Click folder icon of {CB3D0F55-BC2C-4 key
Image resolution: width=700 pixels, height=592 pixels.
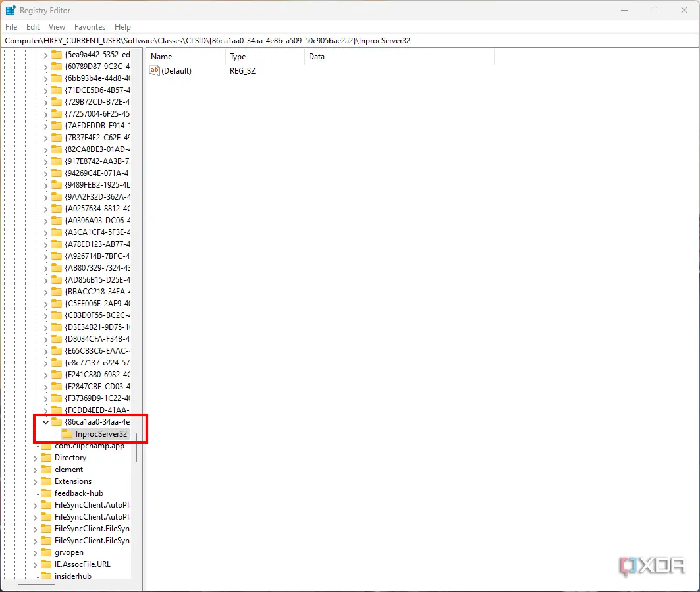click(57, 315)
